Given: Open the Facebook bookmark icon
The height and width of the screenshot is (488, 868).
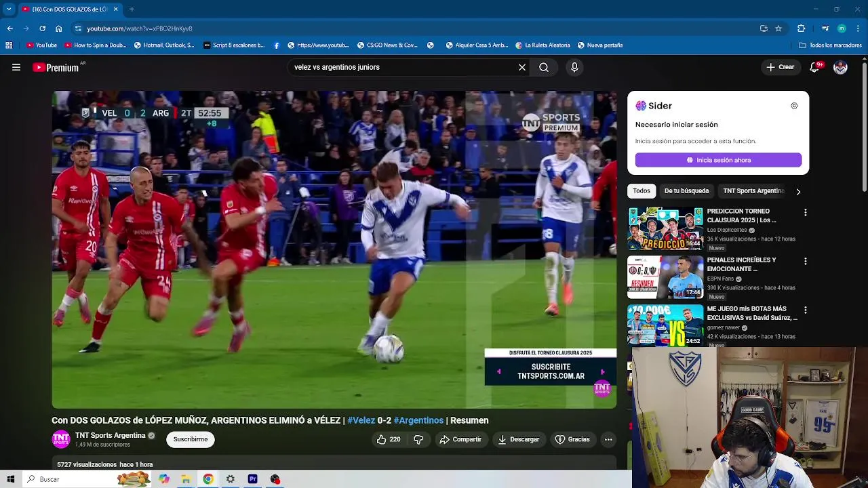Looking at the screenshot, I should pyautogui.click(x=277, y=45).
